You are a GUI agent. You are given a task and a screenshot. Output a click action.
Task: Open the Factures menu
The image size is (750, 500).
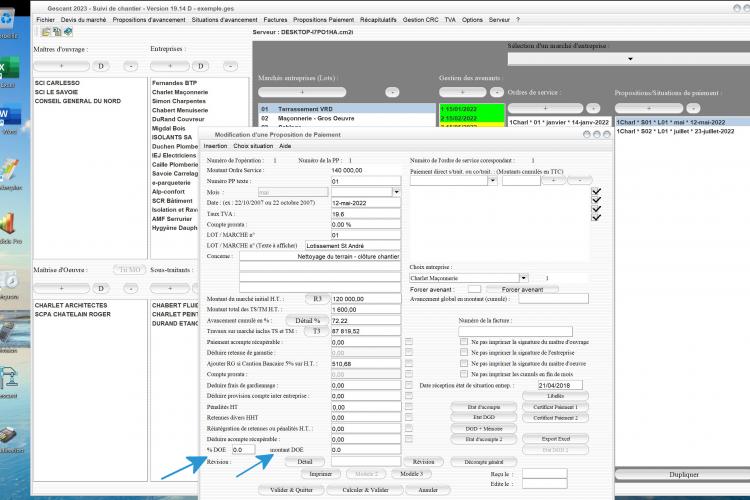[276, 20]
